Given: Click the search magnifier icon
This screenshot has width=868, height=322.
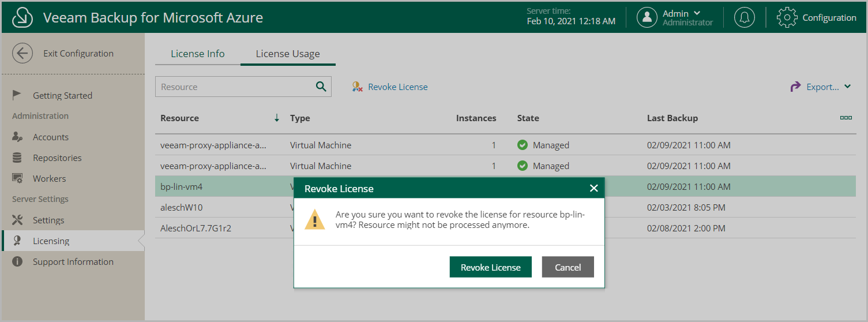Looking at the screenshot, I should click(321, 87).
